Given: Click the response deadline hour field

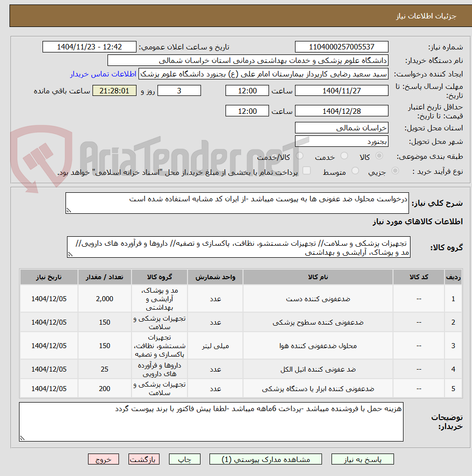Looking at the screenshot, I should click(247, 90).
